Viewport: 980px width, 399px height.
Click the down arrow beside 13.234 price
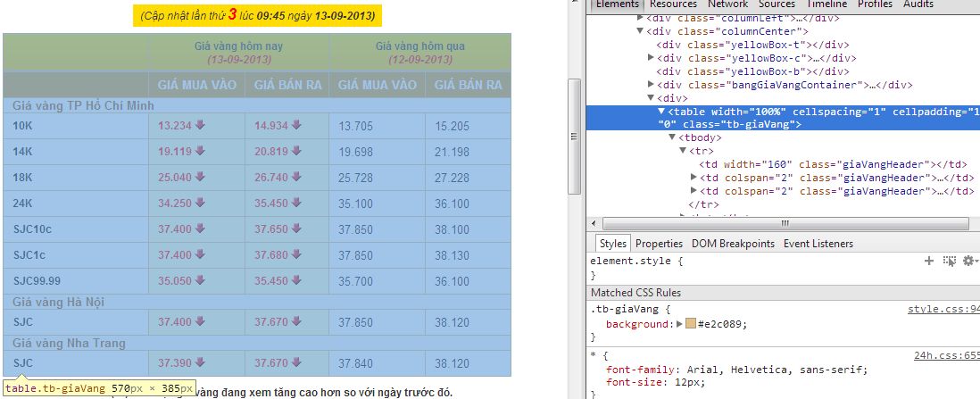(x=200, y=126)
